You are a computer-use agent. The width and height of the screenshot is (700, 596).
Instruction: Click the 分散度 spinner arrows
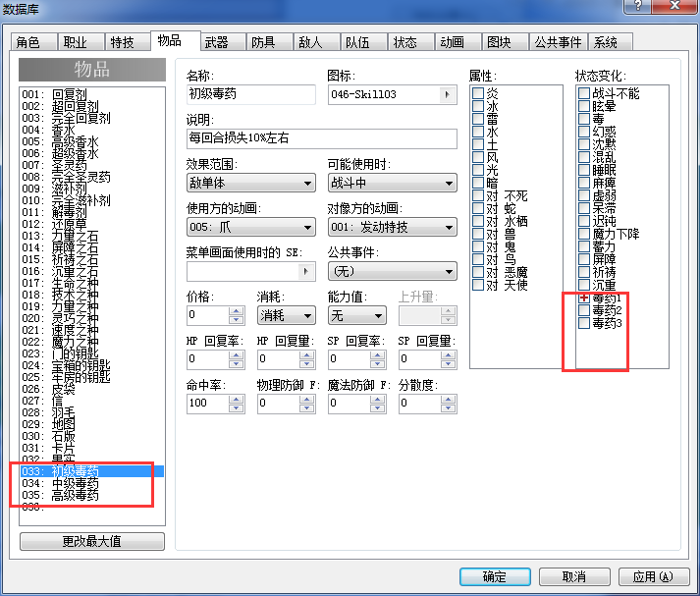[449, 404]
